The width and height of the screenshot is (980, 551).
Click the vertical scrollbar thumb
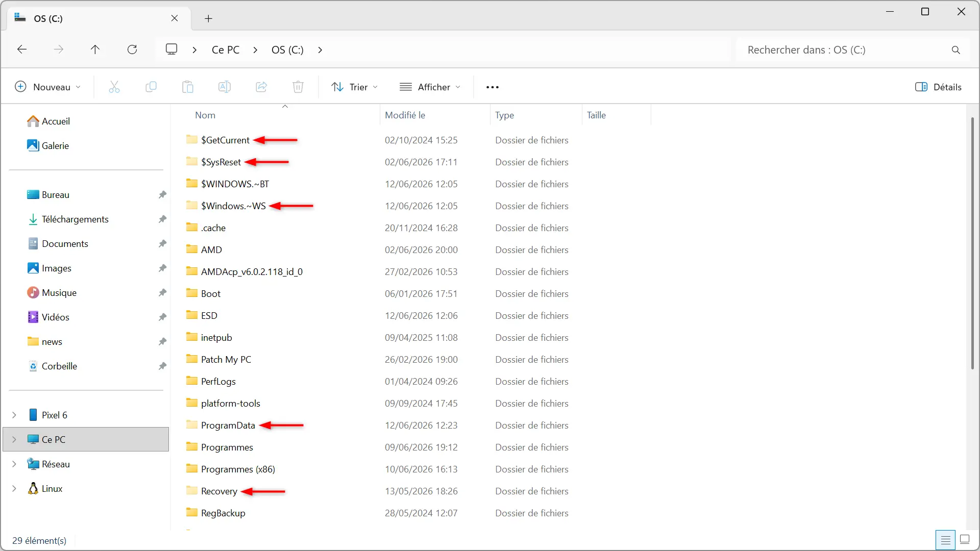pos(972,243)
